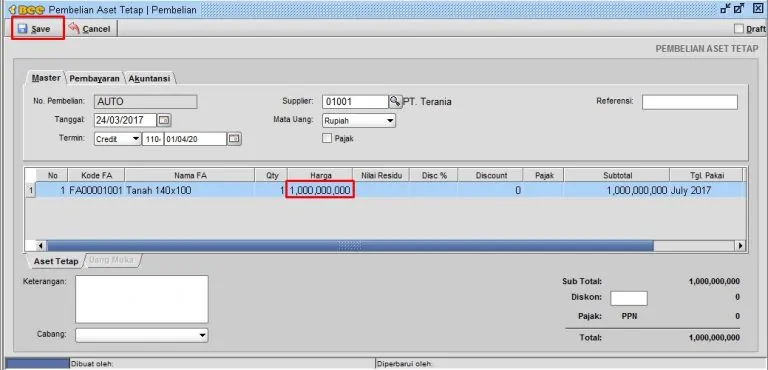The width and height of the screenshot is (768, 370).
Task: Switch to the Pembayaran tab
Action: pos(95,78)
